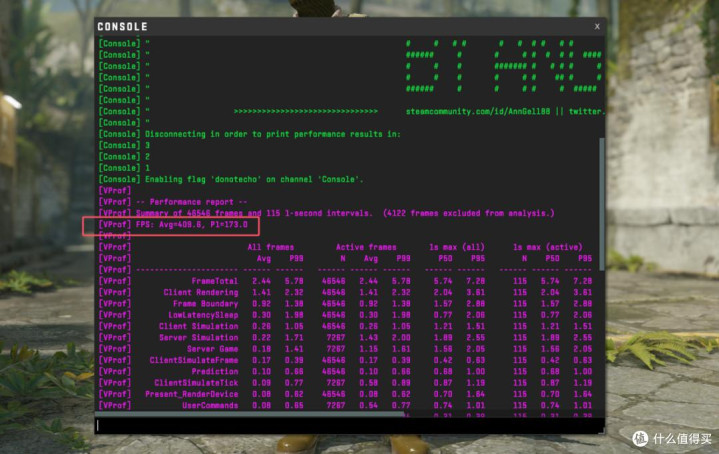Viewport: 719px width, 454px height.
Task: Click the ClientSimulateTick row label
Action: (196, 383)
